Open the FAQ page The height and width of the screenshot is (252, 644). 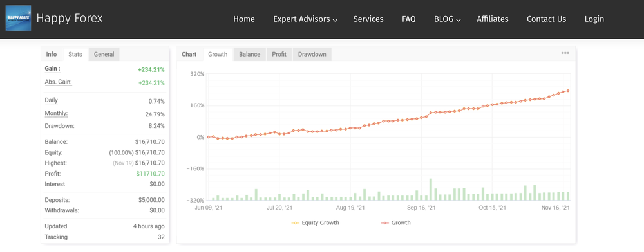pyautogui.click(x=409, y=19)
